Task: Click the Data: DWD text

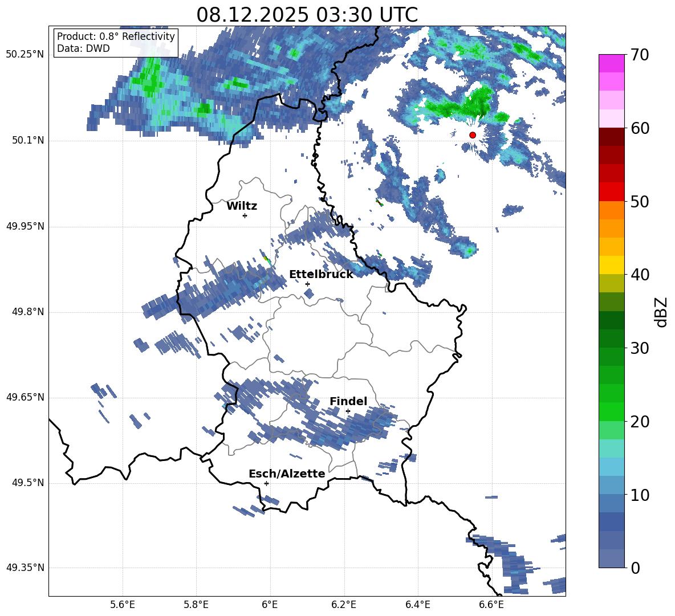Action: (x=83, y=48)
